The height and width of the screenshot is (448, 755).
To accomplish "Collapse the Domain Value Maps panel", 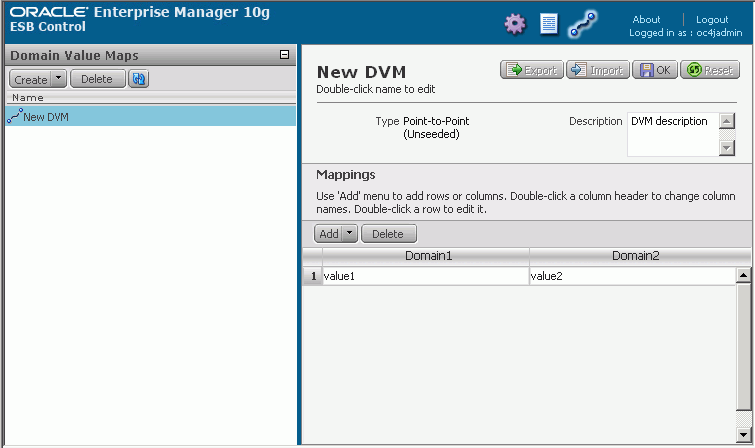I will (285, 54).
